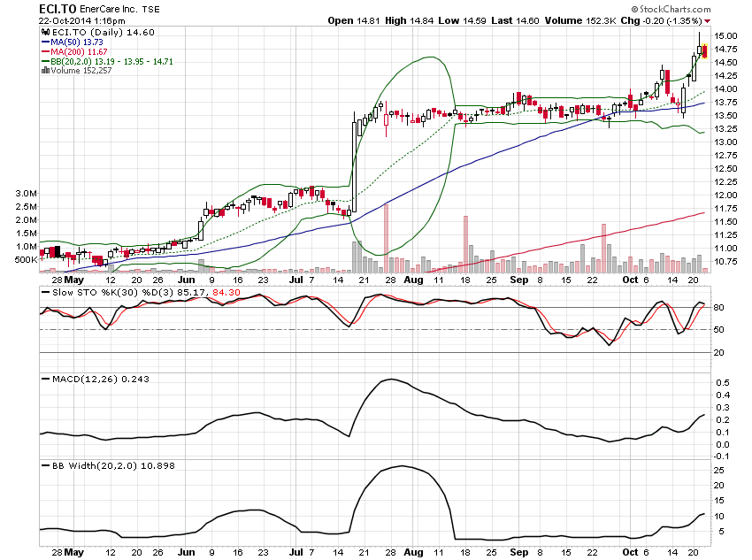Screen dimensions: 752x560
Task: Click the 20 level on stochastic axis
Action: pos(718,352)
